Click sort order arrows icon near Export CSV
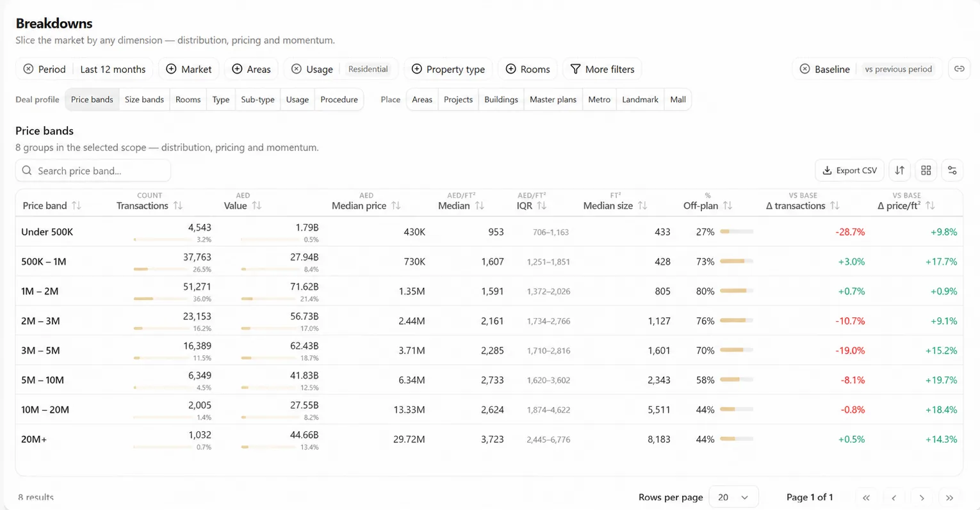The image size is (980, 510). click(x=899, y=170)
